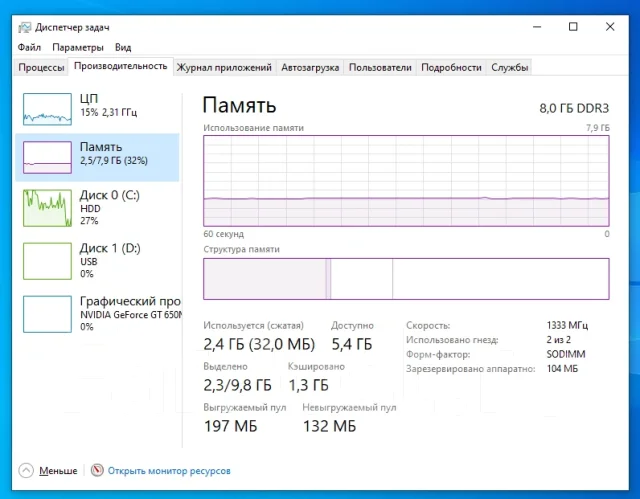
Task: Click the Структура памяти composition bar
Action: pos(406,279)
